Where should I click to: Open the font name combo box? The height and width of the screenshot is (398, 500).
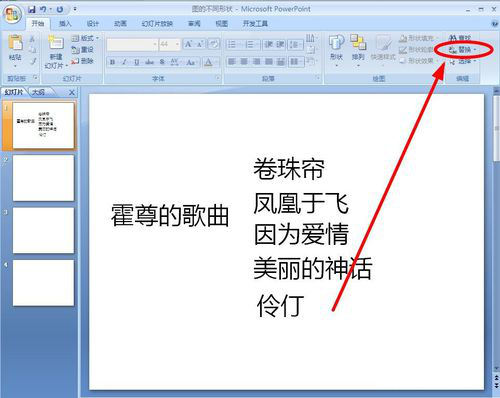tap(132, 44)
